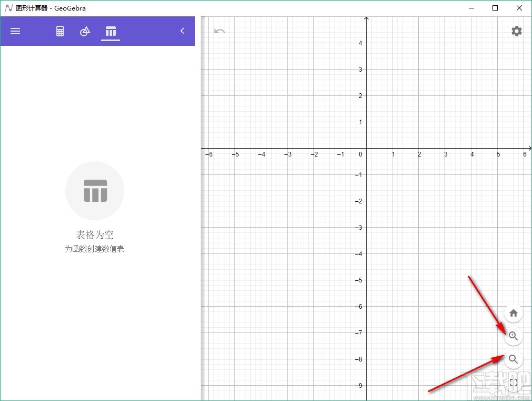Click the undo arrow
This screenshot has height=401, width=532.
click(219, 31)
